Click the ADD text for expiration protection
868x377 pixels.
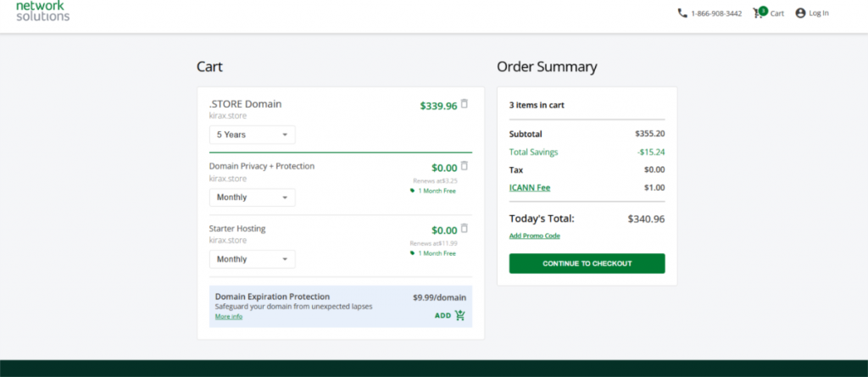(442, 315)
